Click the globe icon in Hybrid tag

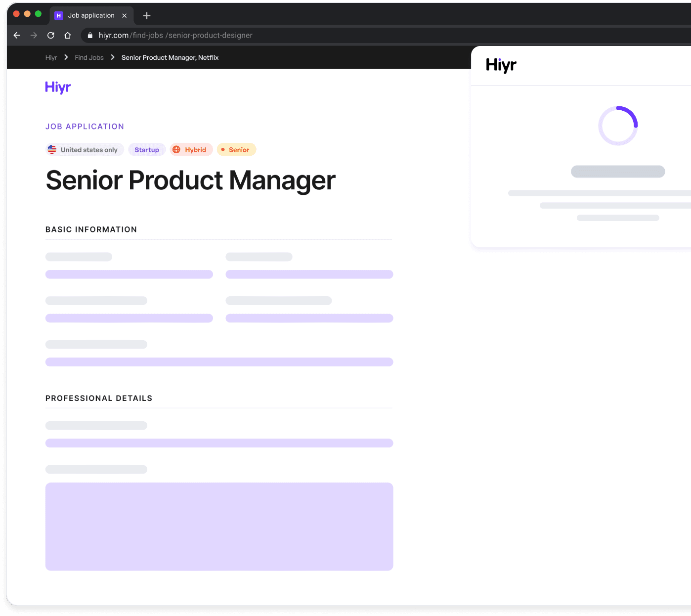[x=176, y=149]
